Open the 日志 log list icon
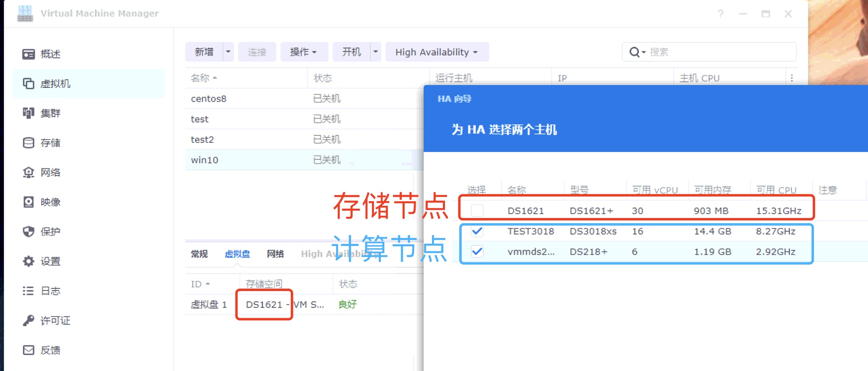Screen dimensions: 868x371 pos(28,291)
